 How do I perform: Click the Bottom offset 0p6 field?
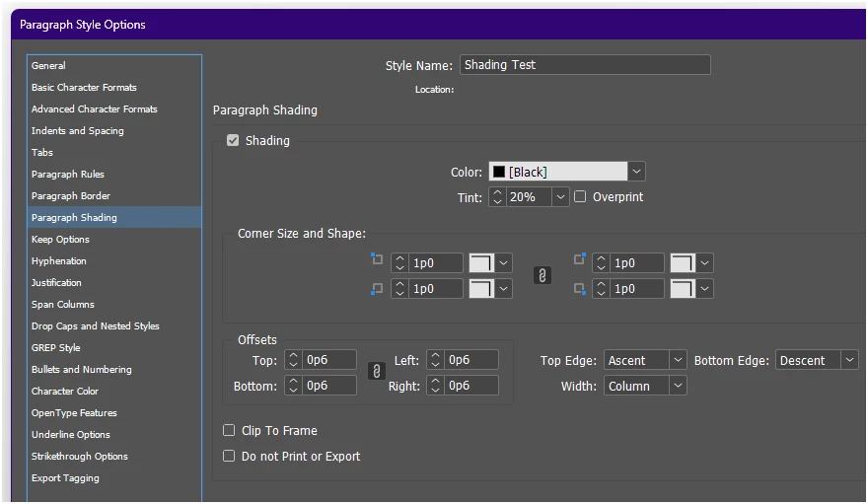[x=329, y=385]
